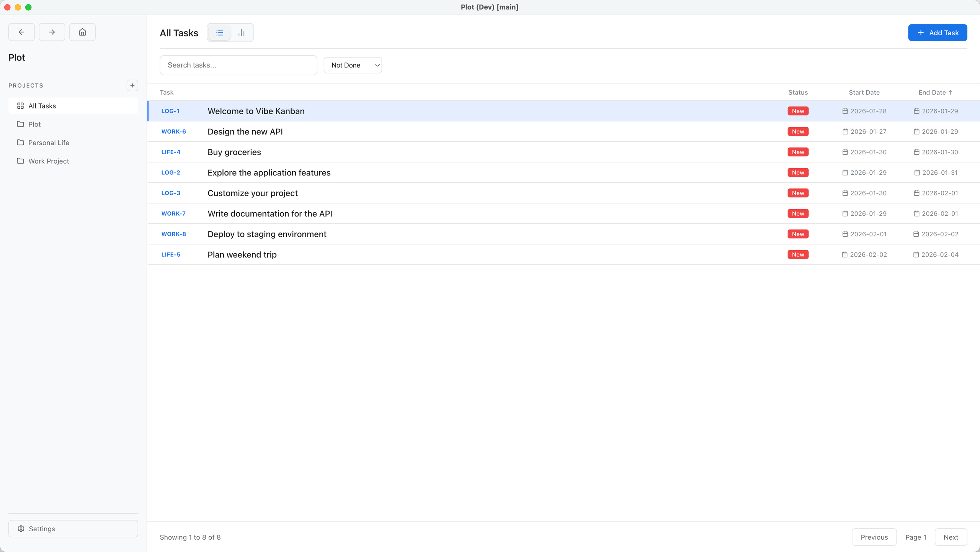Click the Start Date column header
This screenshot has width=980, height=552.
click(x=864, y=92)
